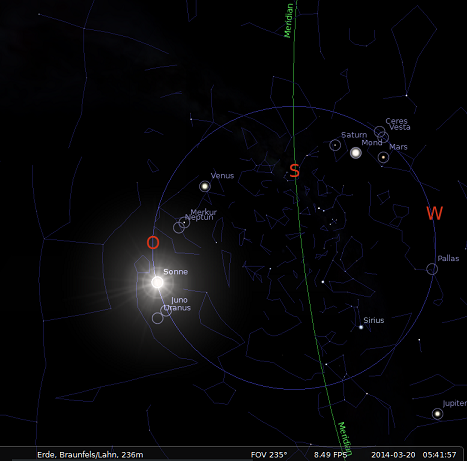Click the Braunfels/Lahn location in status bar
This screenshot has width=467, height=465.
click(x=90, y=455)
